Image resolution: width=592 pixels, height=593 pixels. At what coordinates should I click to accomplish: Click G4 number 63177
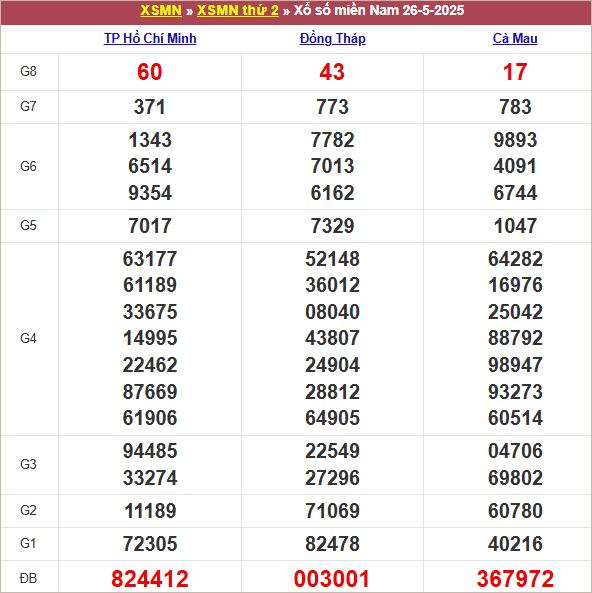(150, 259)
